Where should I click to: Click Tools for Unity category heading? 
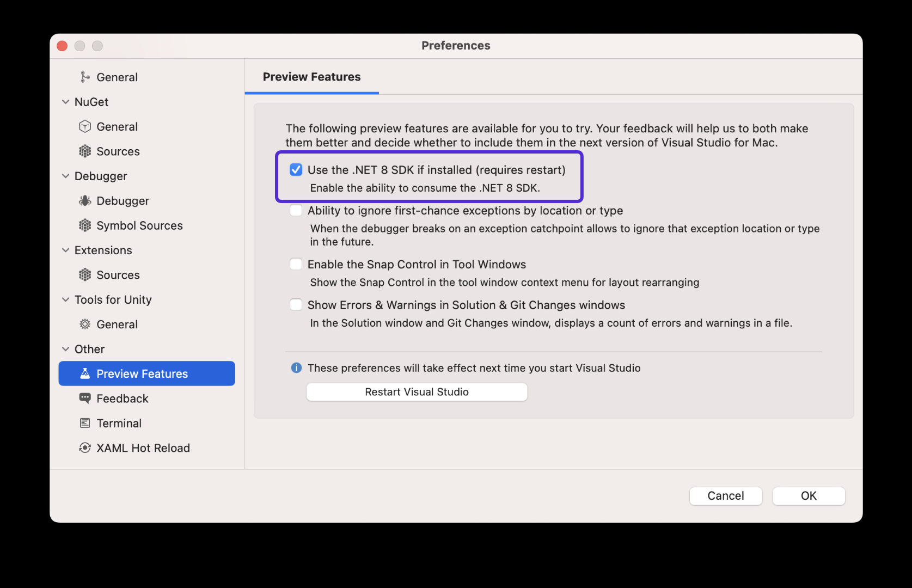tap(113, 300)
